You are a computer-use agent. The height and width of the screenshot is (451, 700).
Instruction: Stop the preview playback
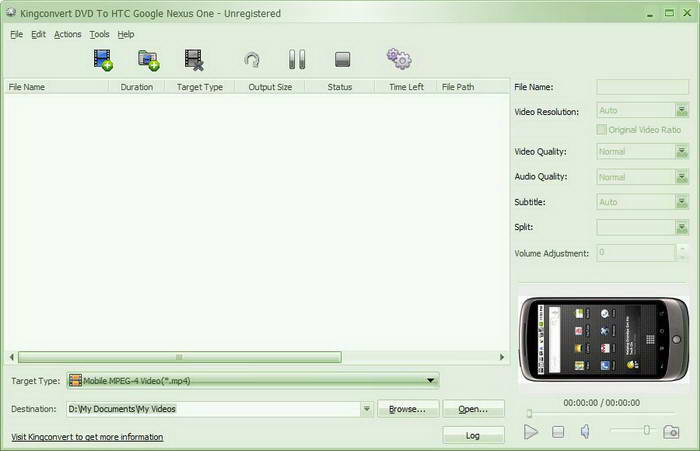point(558,432)
